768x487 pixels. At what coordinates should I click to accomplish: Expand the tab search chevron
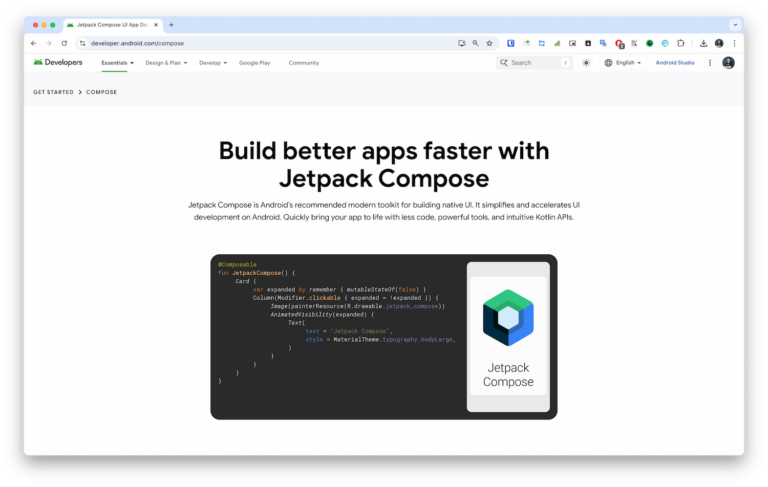735,24
